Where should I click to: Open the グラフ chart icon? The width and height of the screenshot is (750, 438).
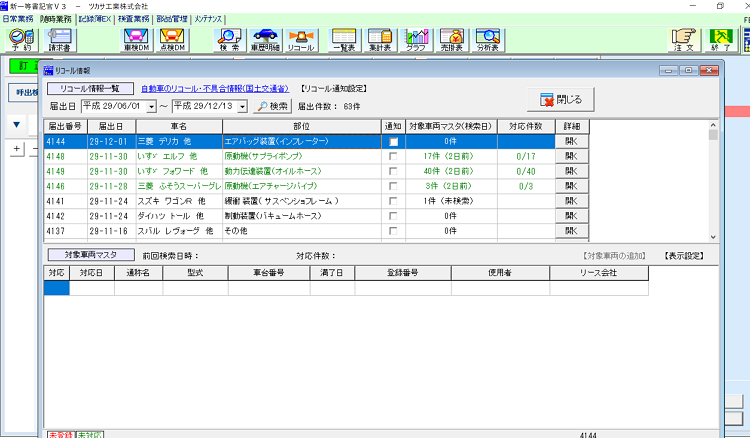click(416, 40)
